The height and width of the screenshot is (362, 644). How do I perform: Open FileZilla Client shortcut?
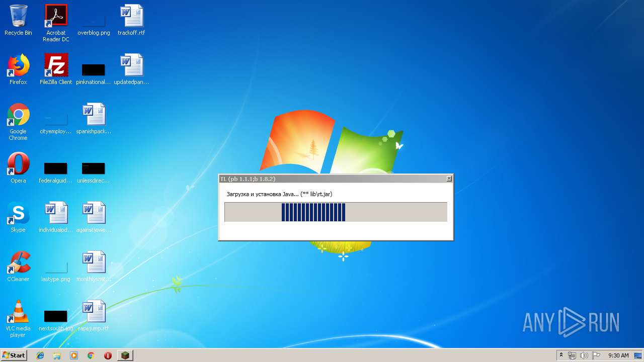pos(56,69)
